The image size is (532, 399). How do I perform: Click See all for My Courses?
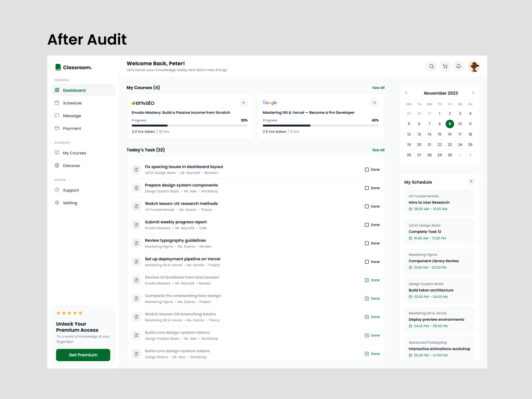(x=378, y=88)
